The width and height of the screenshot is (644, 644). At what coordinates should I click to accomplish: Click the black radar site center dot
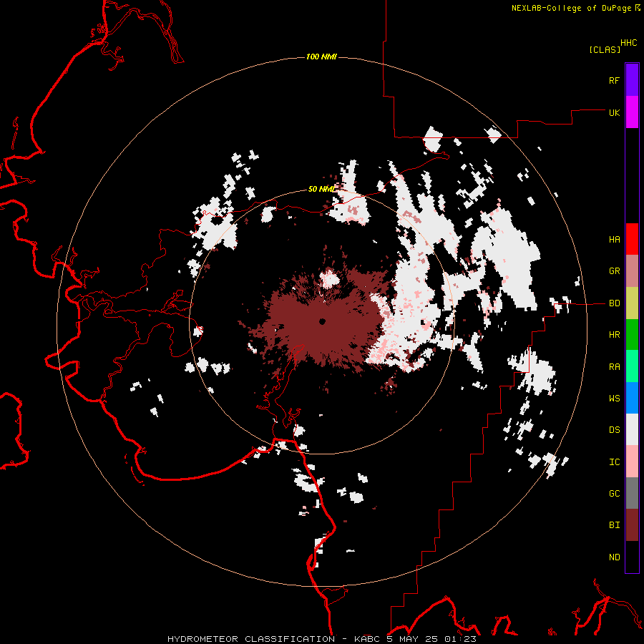point(322,321)
